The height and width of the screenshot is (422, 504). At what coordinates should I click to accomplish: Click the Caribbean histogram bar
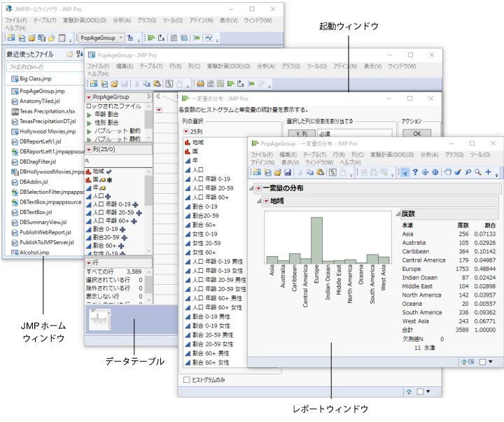(x=295, y=259)
